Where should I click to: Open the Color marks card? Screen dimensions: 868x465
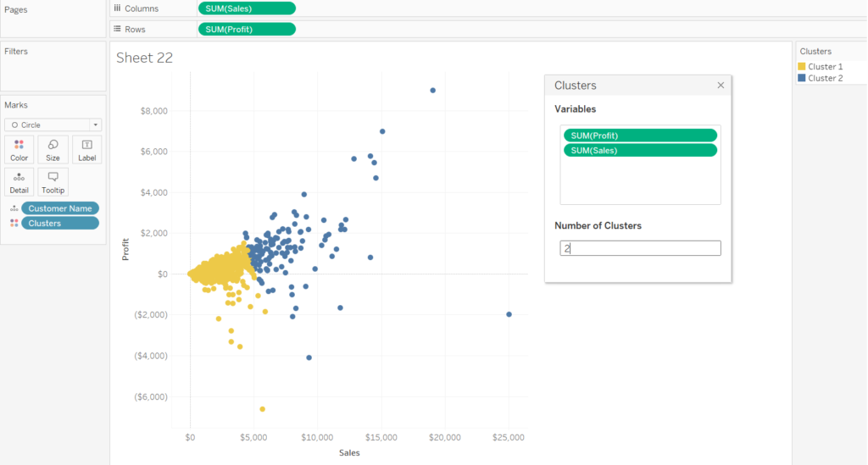click(19, 149)
